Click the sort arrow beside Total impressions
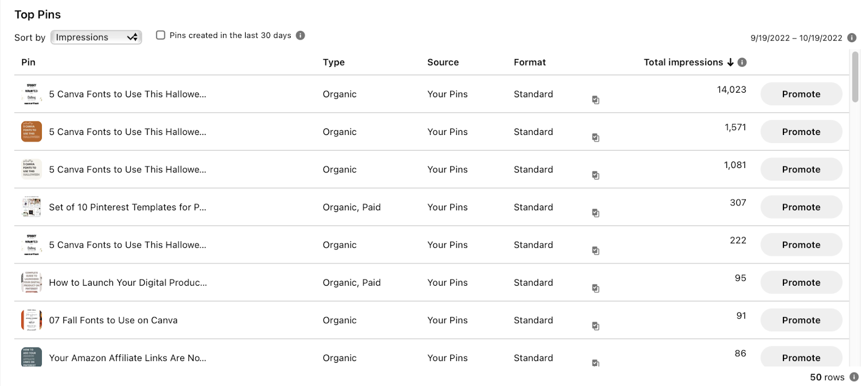 pyautogui.click(x=730, y=62)
